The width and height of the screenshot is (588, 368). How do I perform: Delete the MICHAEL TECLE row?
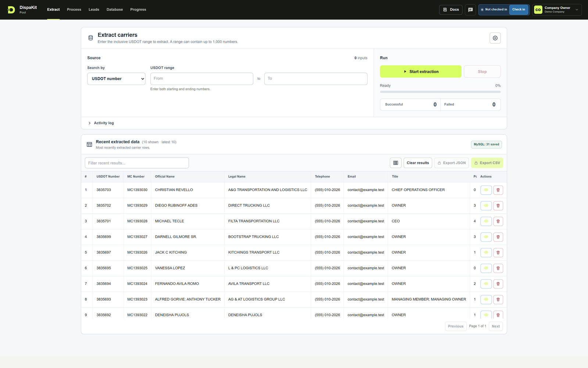tap(498, 221)
